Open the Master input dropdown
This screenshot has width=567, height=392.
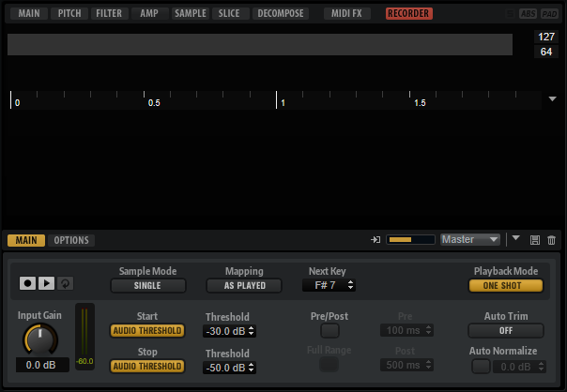(x=470, y=239)
